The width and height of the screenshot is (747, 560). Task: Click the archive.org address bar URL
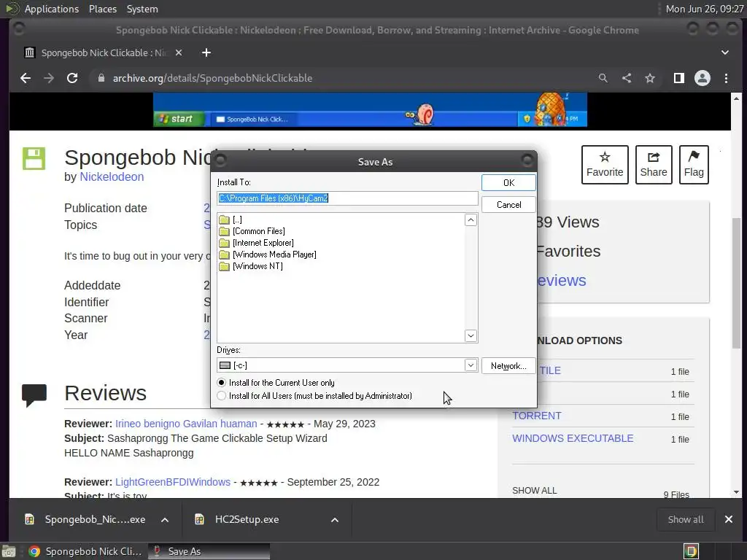coord(212,78)
